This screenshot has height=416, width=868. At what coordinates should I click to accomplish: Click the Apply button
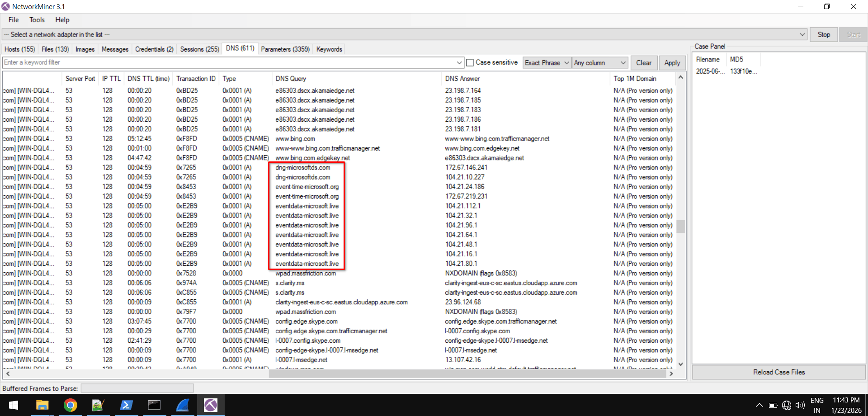pyautogui.click(x=672, y=62)
